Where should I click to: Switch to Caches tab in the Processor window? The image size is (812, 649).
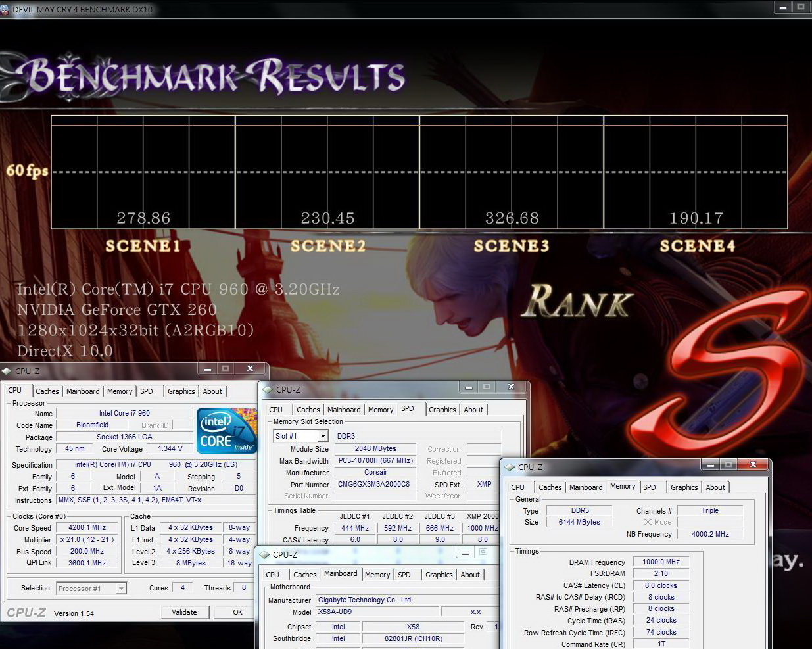47,391
